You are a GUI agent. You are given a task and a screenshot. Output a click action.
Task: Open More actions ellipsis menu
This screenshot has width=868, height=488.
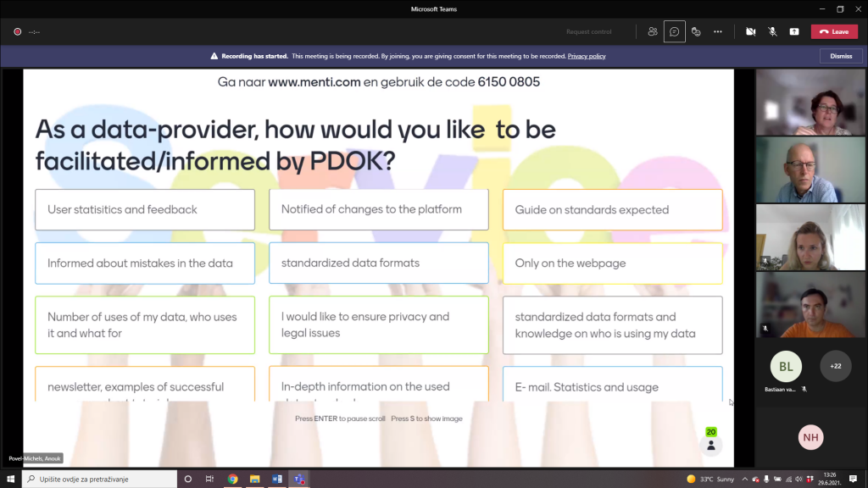tap(718, 31)
